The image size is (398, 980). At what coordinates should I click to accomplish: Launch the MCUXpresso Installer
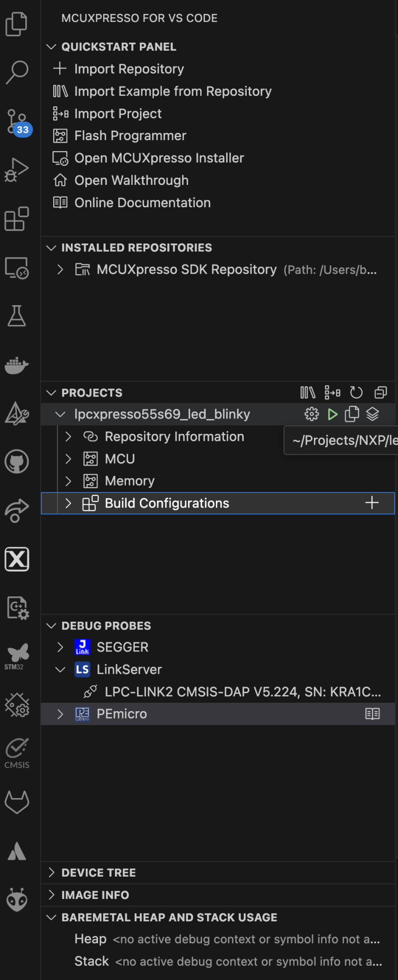[159, 158]
